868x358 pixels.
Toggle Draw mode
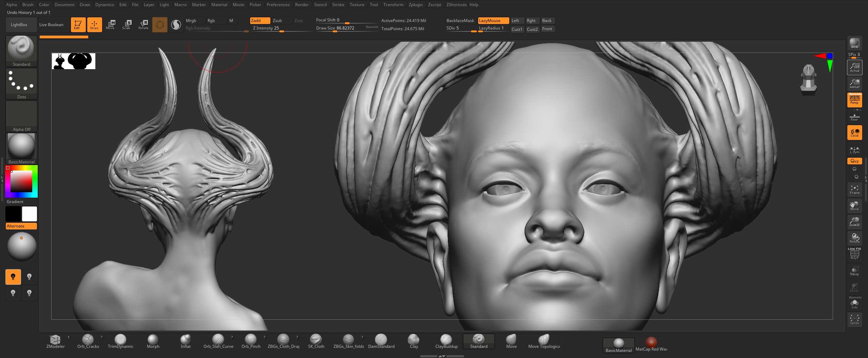[x=94, y=24]
